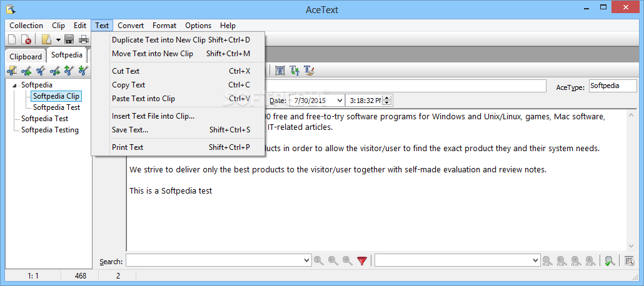Viewport: 644px width, 286px height.
Task: Click the magnifier with green checkmark icon
Action: (x=610, y=260)
